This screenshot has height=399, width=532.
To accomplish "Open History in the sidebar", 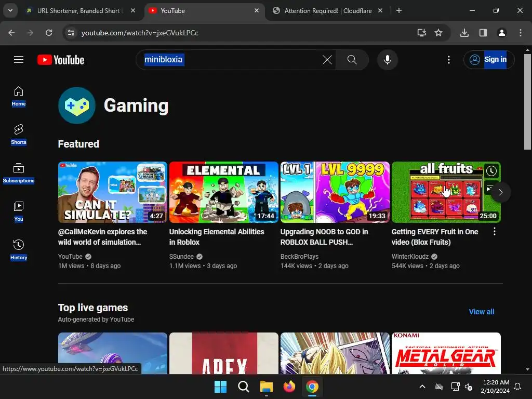I will pos(19,250).
